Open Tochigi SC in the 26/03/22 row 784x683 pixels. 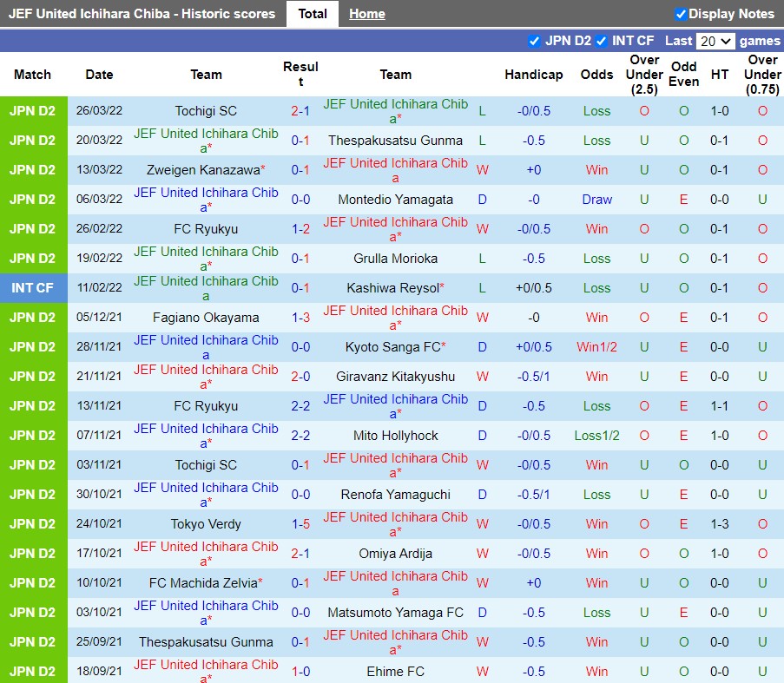pyautogui.click(x=206, y=111)
